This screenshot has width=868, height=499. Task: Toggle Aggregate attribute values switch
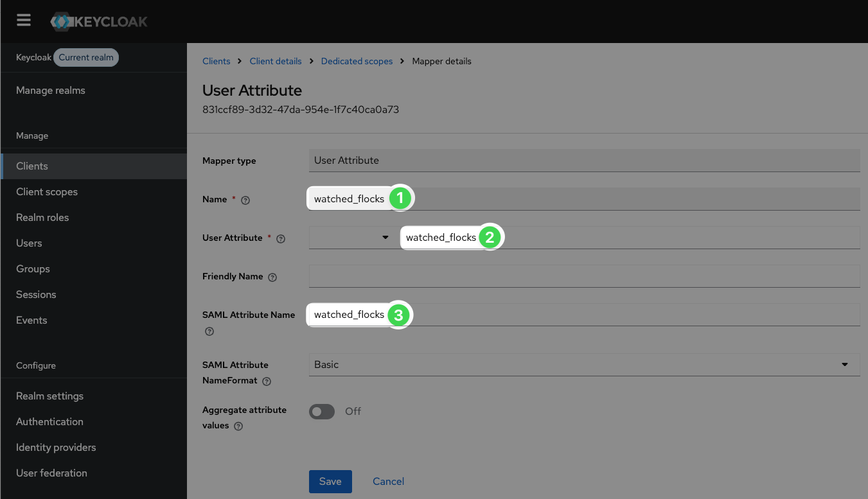pyautogui.click(x=322, y=411)
